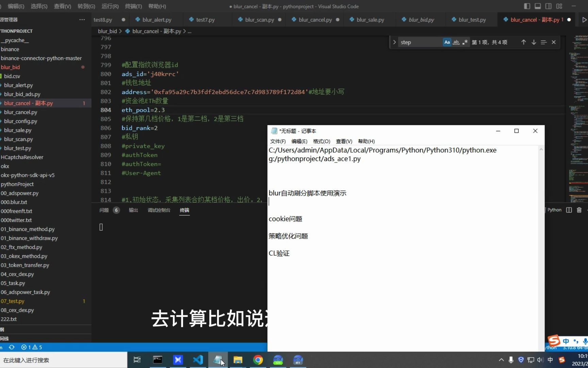The height and width of the screenshot is (368, 588).
Task: Open the 运行(R) menu in VS Code
Action: [x=110, y=6]
